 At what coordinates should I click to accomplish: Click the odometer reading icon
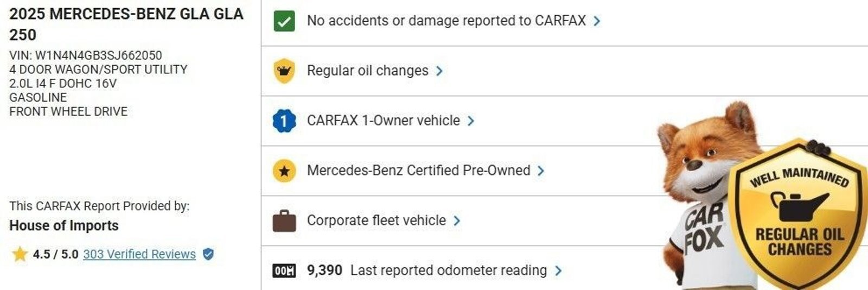click(284, 270)
